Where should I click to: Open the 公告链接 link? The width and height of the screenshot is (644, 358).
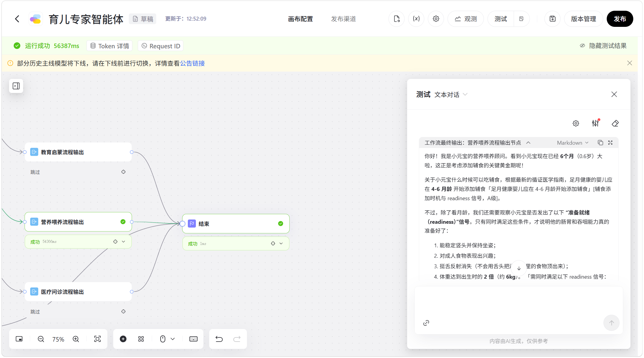tap(192, 63)
